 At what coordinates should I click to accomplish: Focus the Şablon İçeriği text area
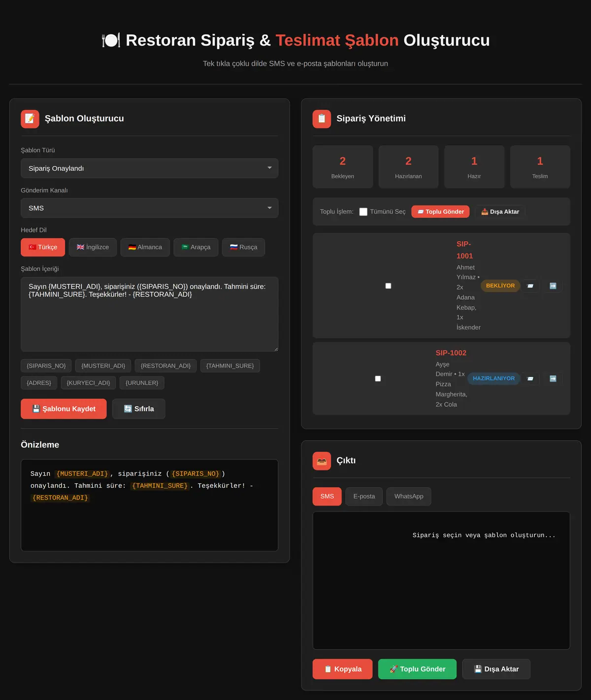[x=149, y=314]
